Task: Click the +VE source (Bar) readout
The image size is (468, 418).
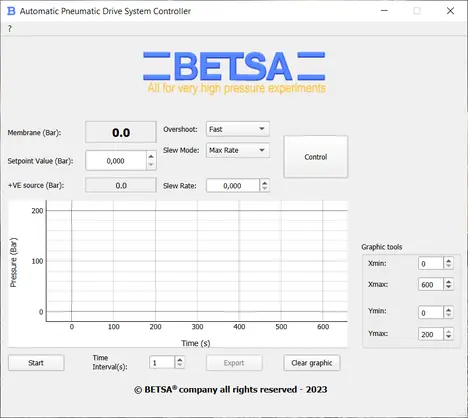Action: coord(121,185)
